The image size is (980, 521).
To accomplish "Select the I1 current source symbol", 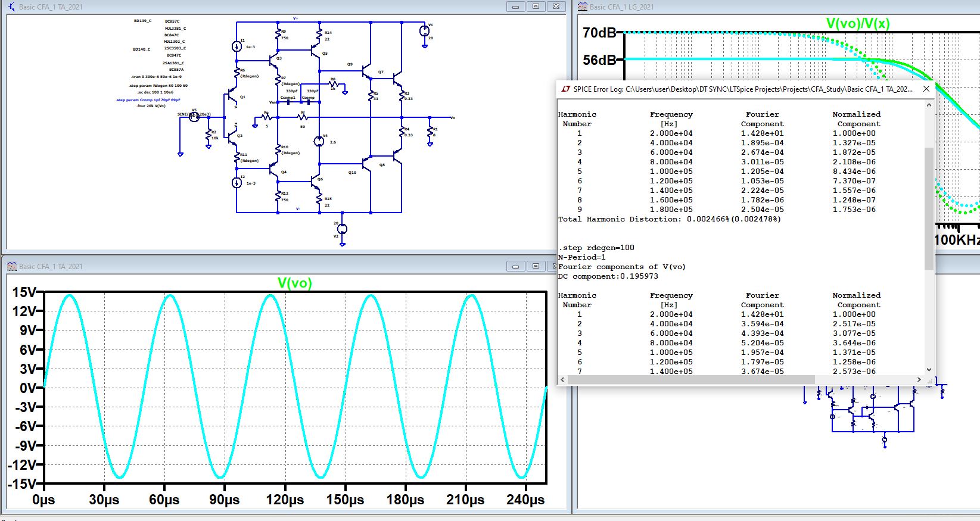I will 237,46.
